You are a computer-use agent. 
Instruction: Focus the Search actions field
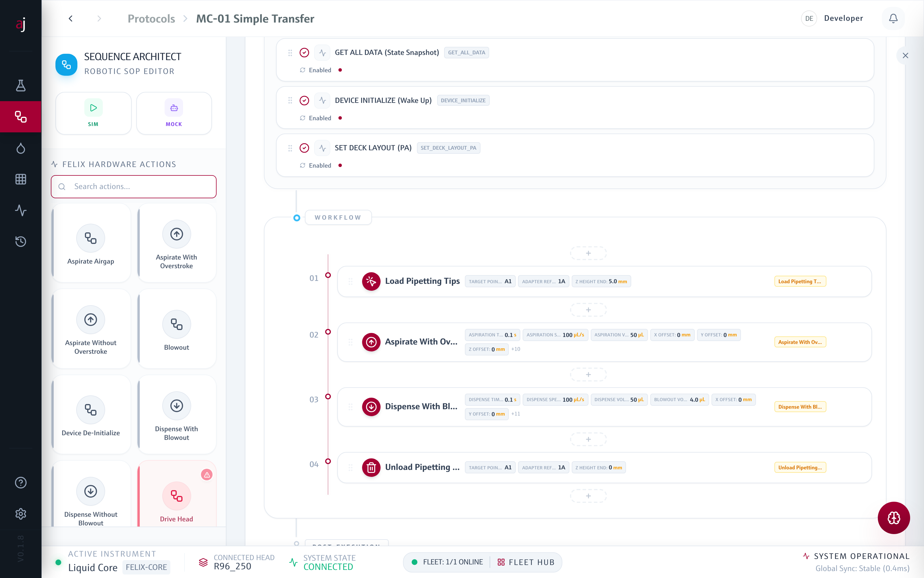tap(134, 187)
